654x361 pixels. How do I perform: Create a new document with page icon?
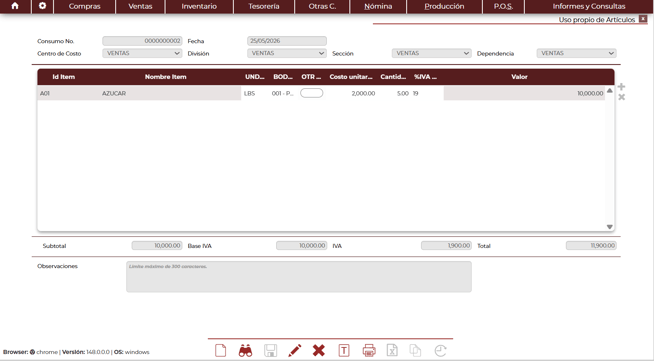click(x=221, y=351)
